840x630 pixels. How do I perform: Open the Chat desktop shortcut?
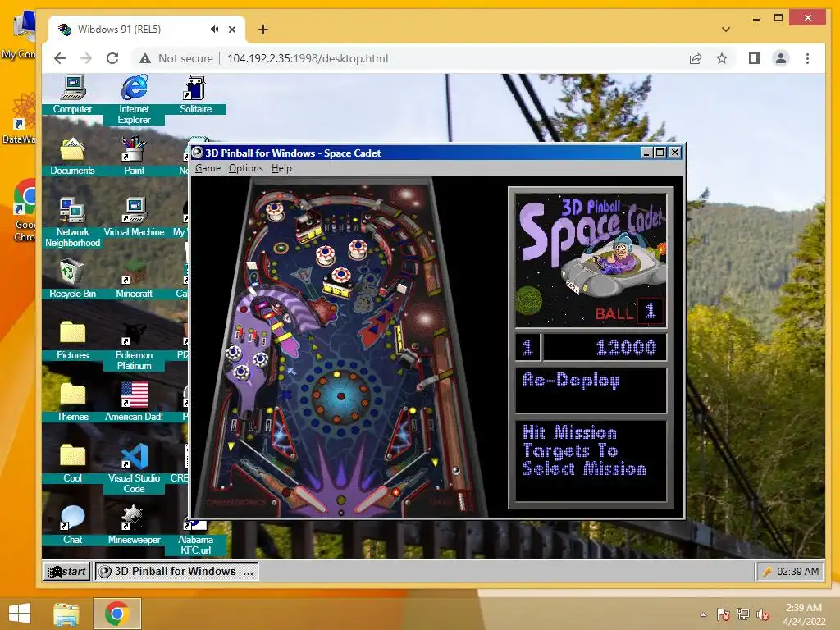tap(73, 525)
